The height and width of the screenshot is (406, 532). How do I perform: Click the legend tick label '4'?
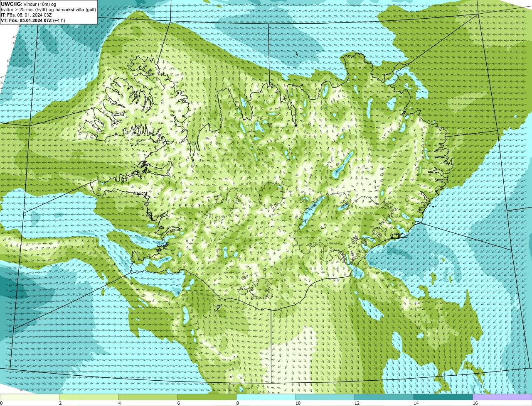pyautogui.click(x=119, y=403)
